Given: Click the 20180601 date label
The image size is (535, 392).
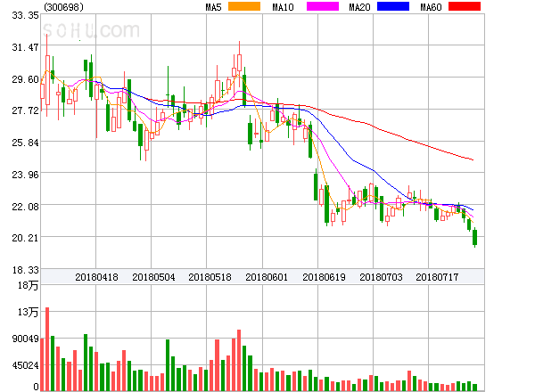Looking at the screenshot, I should (x=267, y=277).
